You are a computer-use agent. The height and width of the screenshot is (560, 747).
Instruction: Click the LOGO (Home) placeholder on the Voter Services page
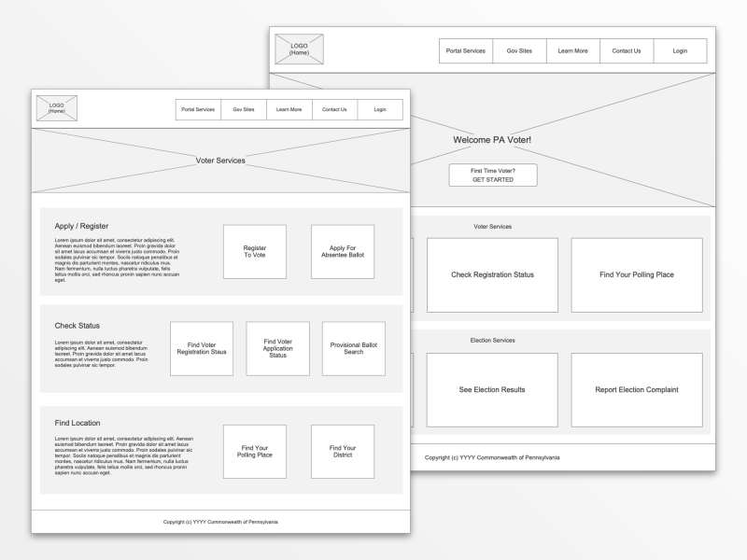[x=56, y=109]
